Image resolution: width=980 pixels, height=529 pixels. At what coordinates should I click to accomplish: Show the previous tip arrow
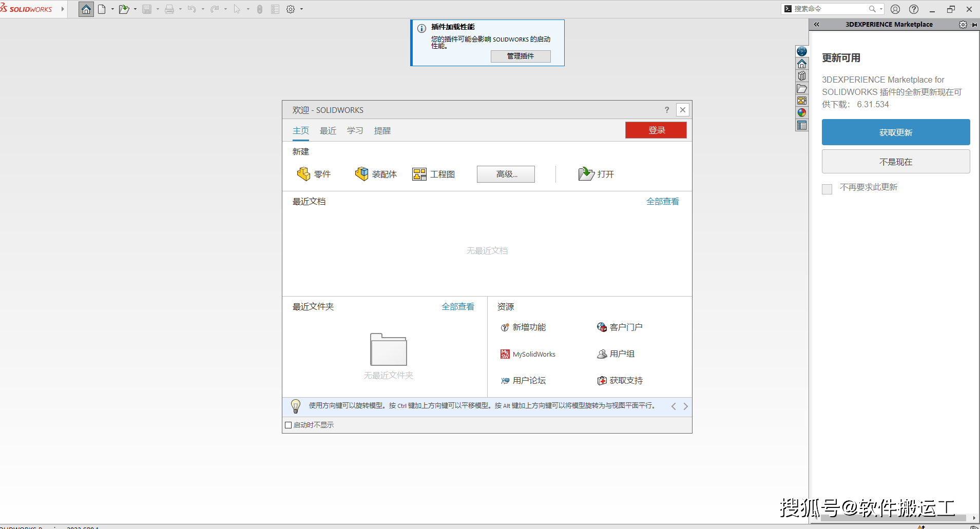(x=674, y=406)
